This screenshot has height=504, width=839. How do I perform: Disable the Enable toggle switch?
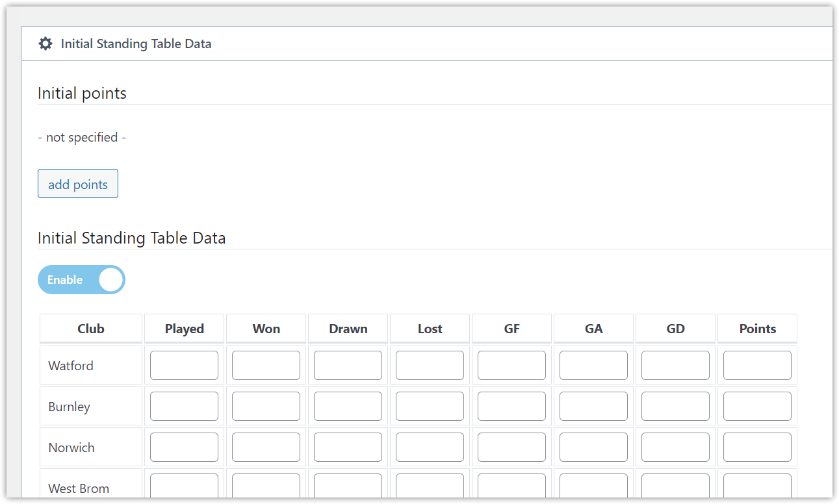[x=81, y=279]
